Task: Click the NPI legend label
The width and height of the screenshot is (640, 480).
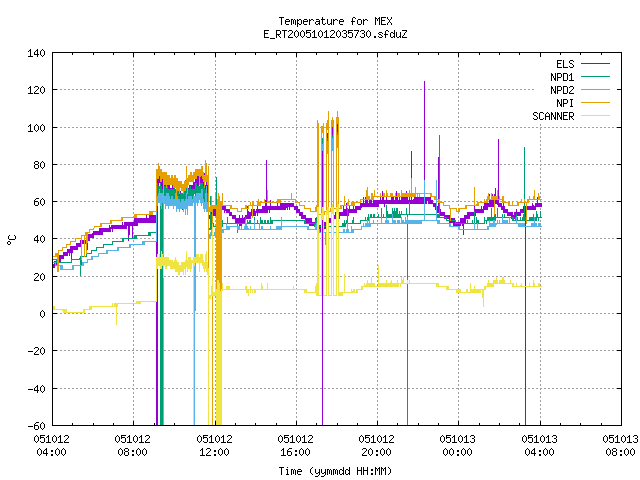Action: (565, 103)
